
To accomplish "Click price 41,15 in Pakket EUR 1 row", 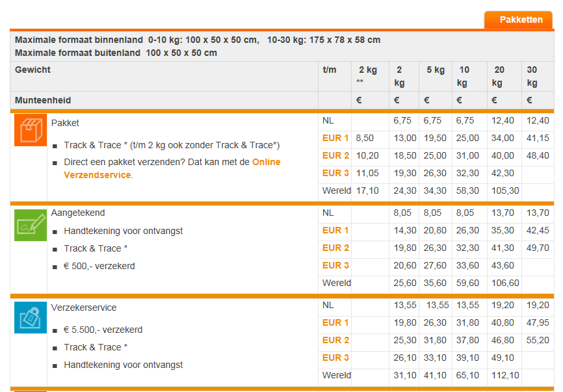I will point(538,138).
